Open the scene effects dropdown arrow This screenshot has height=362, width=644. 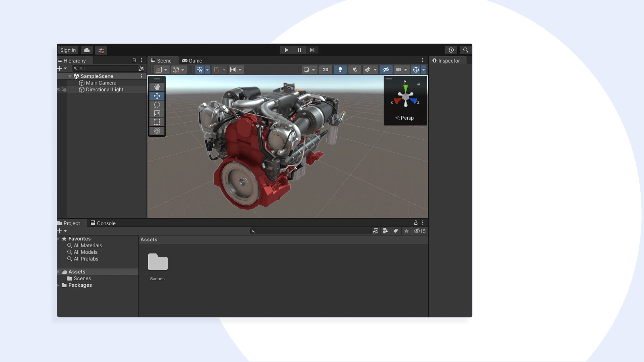point(375,70)
